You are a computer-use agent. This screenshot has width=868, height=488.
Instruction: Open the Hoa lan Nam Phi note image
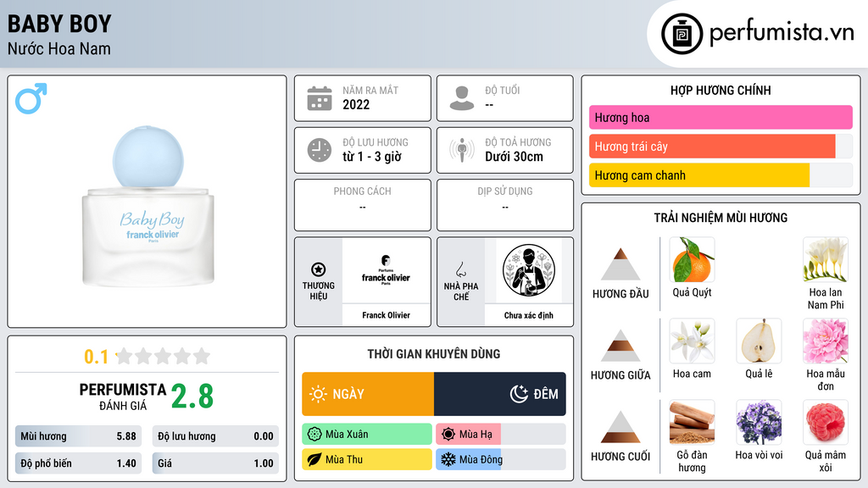tap(826, 260)
